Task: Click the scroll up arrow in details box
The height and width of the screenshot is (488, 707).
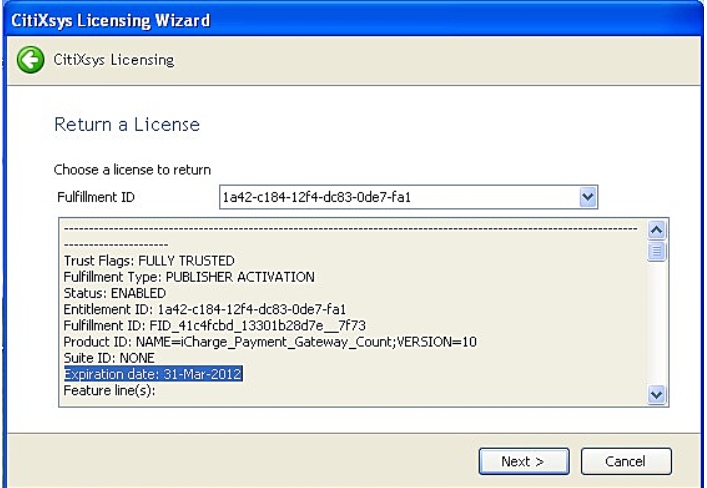Action: [x=656, y=230]
